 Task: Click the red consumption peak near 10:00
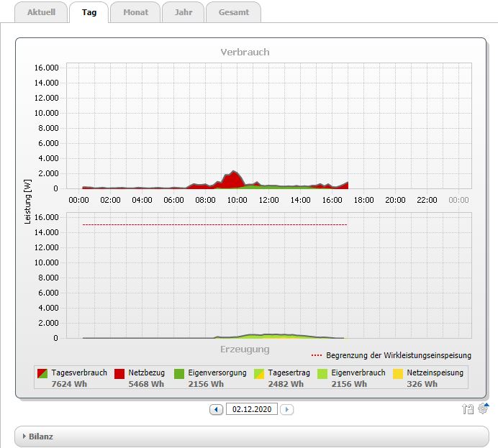[x=232, y=180]
